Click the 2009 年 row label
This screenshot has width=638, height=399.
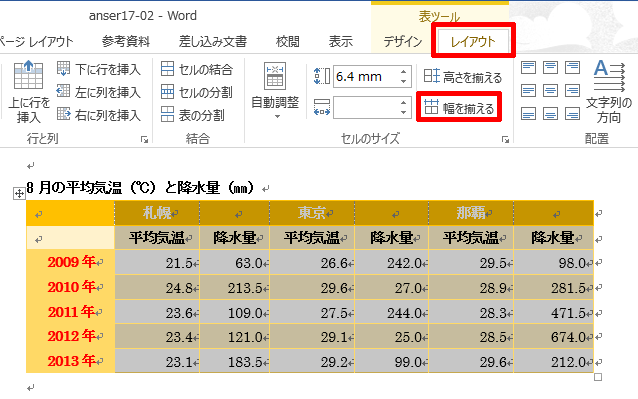(x=71, y=262)
